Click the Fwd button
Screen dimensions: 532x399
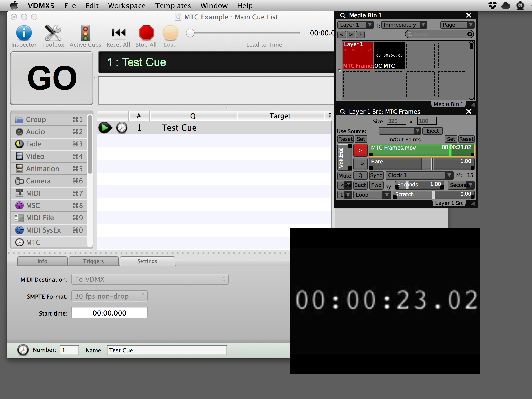pyautogui.click(x=376, y=185)
